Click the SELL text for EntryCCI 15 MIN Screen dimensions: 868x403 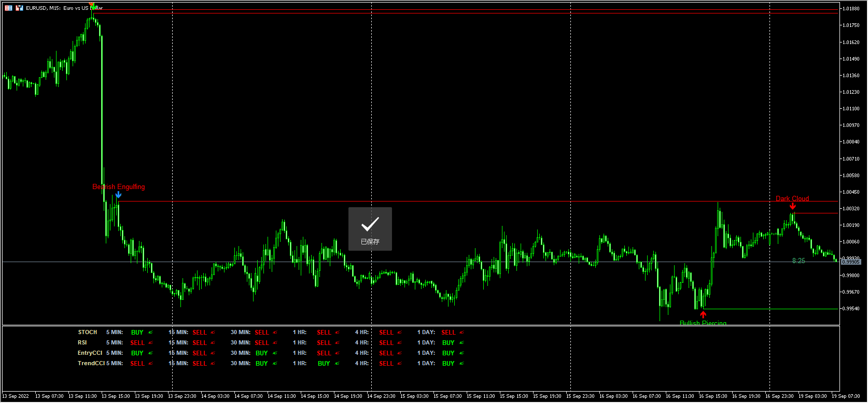[x=200, y=353]
